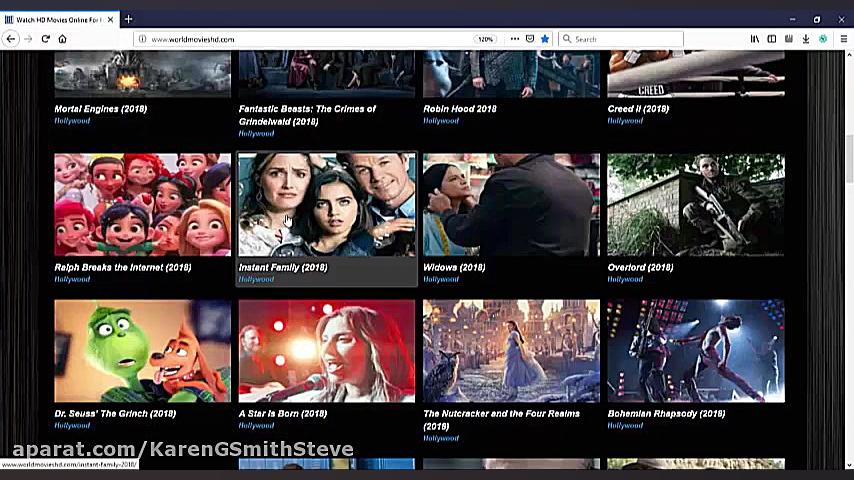854x480 pixels.
Task: Toggle the sidebar view icon
Action: tap(772, 39)
